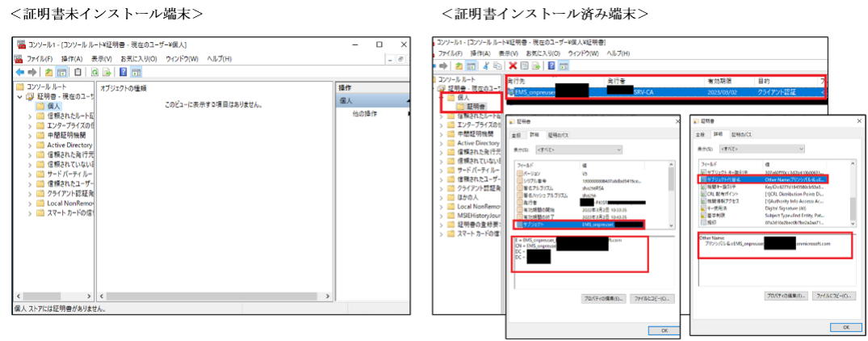This screenshot has width=868, height=341.
Task: Click Copy icon in right console toolbar
Action: 497,65
